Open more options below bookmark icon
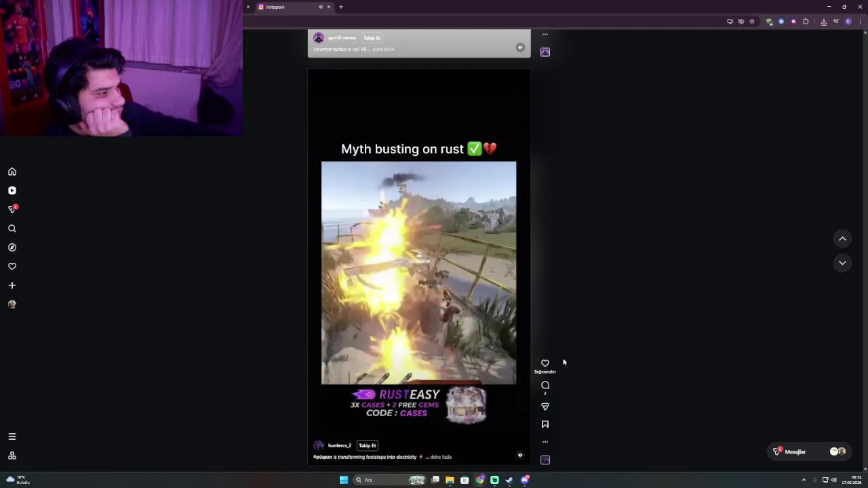 click(545, 442)
